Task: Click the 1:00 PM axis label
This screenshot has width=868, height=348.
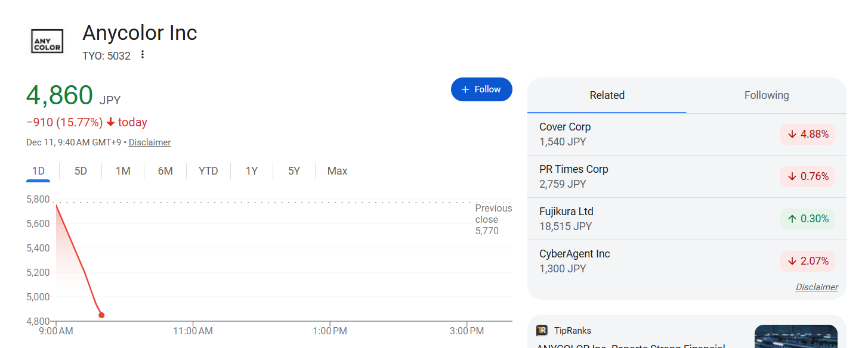Action: click(x=330, y=331)
